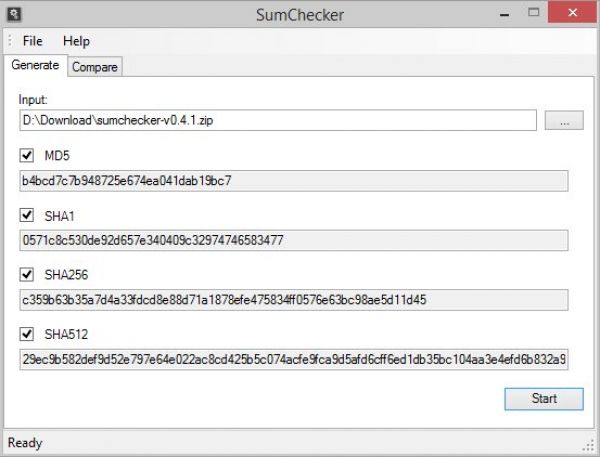The width and height of the screenshot is (600, 457).
Task: Uncheck the MD5 checkbox
Action: [27, 156]
